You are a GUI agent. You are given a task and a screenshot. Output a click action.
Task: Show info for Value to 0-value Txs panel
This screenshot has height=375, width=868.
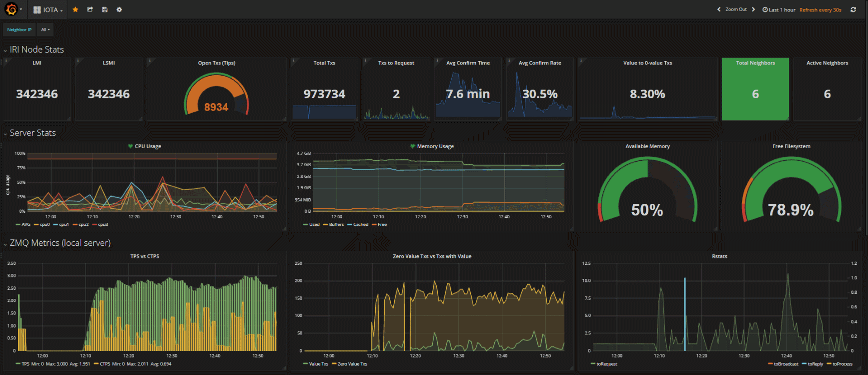click(x=581, y=61)
